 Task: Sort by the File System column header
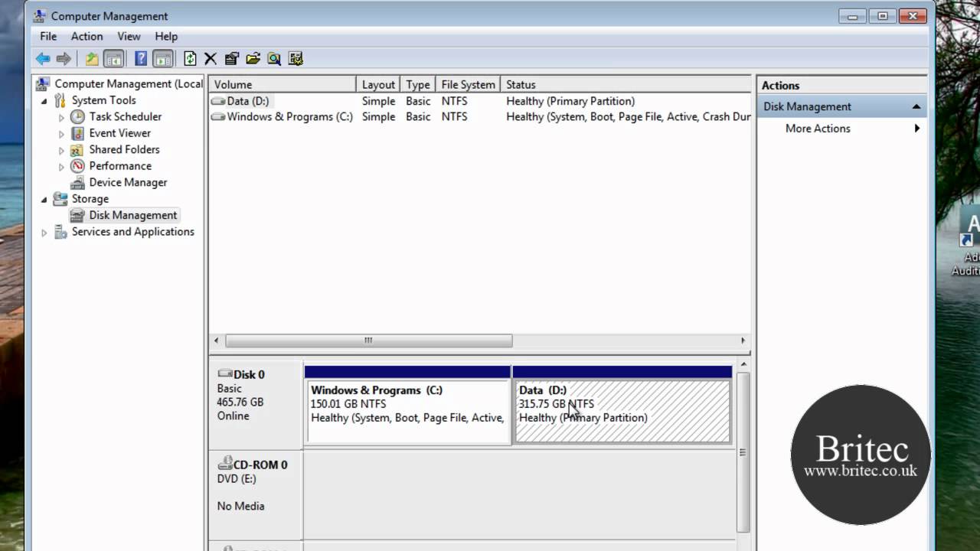(468, 85)
